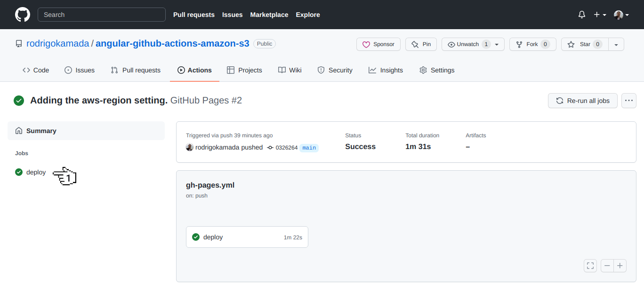This screenshot has width=644, height=292.
Task: Open the main branch link
Action: (x=309, y=147)
